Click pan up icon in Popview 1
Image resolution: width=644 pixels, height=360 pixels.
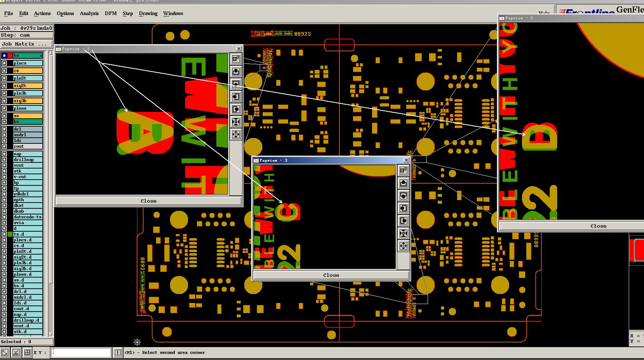pyautogui.click(x=236, y=72)
